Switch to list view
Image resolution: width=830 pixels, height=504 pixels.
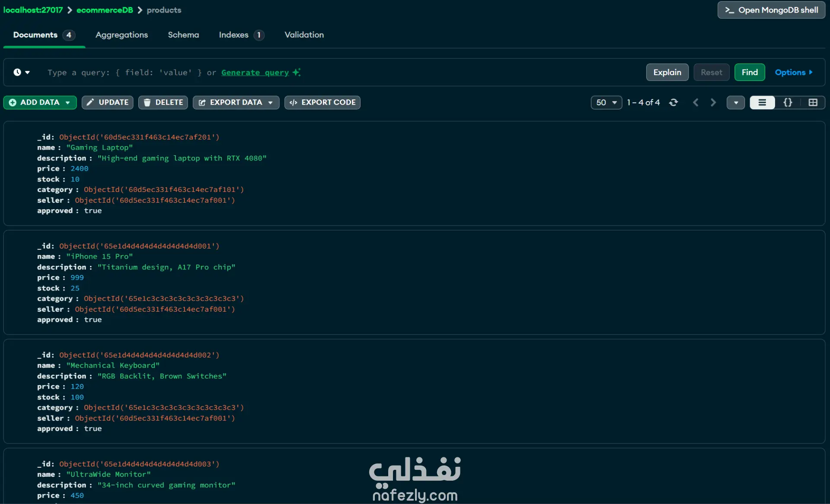pos(762,102)
